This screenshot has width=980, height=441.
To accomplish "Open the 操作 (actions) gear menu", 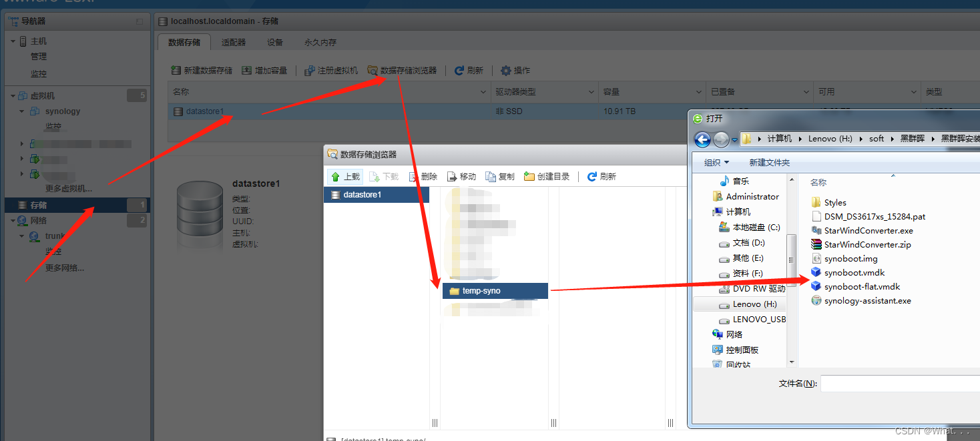I will click(x=515, y=70).
